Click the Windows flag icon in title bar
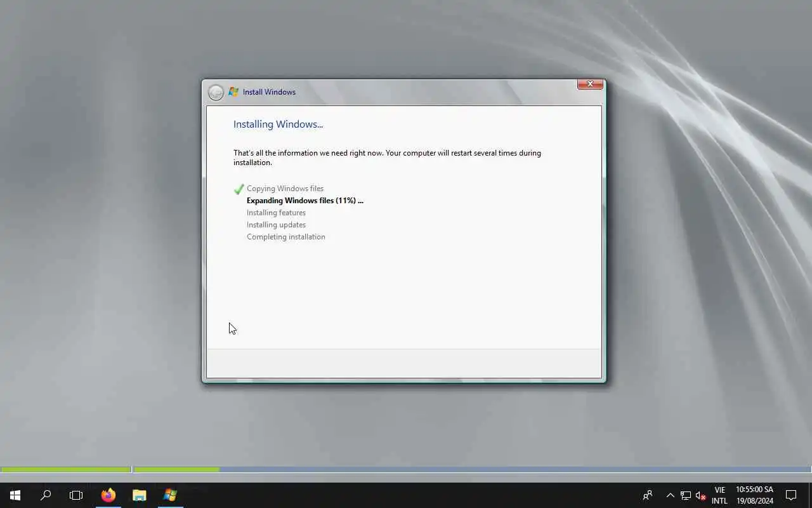Viewport: 812px width, 508px height. [x=233, y=92]
